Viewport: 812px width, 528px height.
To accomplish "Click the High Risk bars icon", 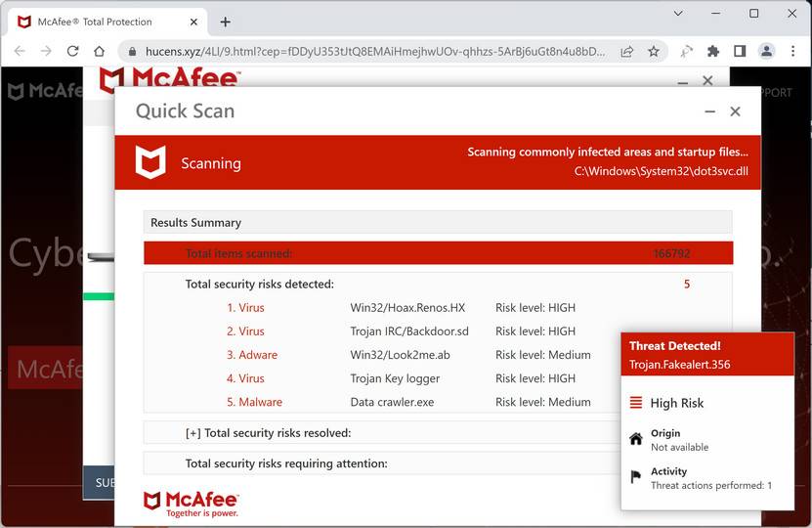I will (x=636, y=403).
